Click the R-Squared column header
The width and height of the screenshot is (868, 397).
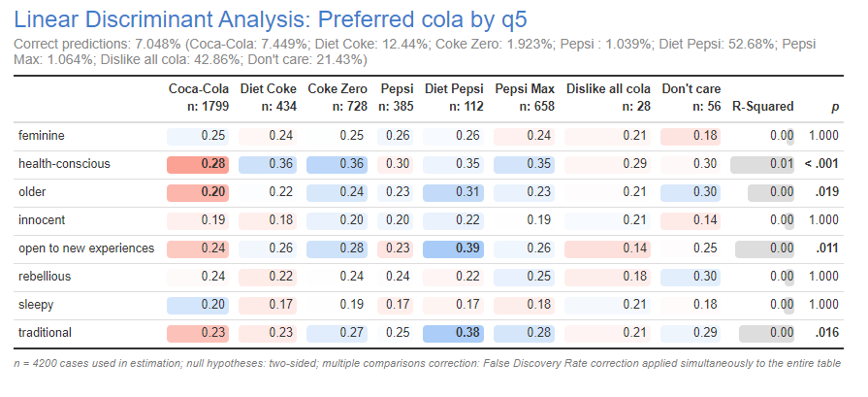click(x=762, y=106)
